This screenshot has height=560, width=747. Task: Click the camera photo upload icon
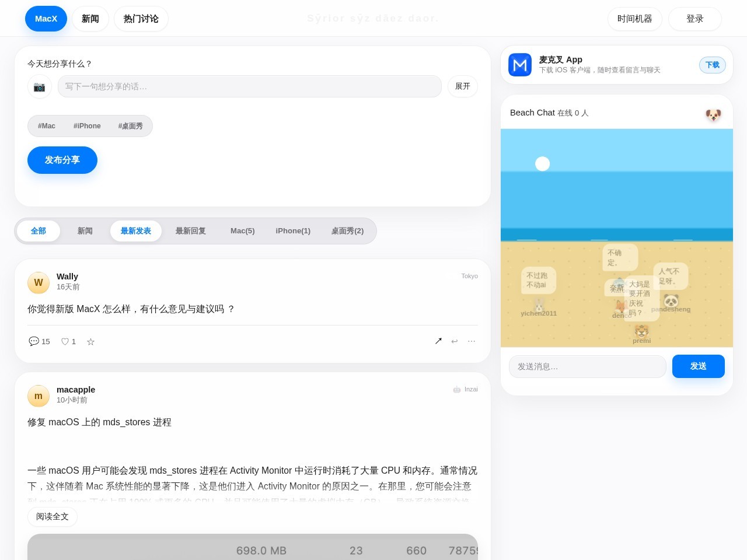[39, 86]
